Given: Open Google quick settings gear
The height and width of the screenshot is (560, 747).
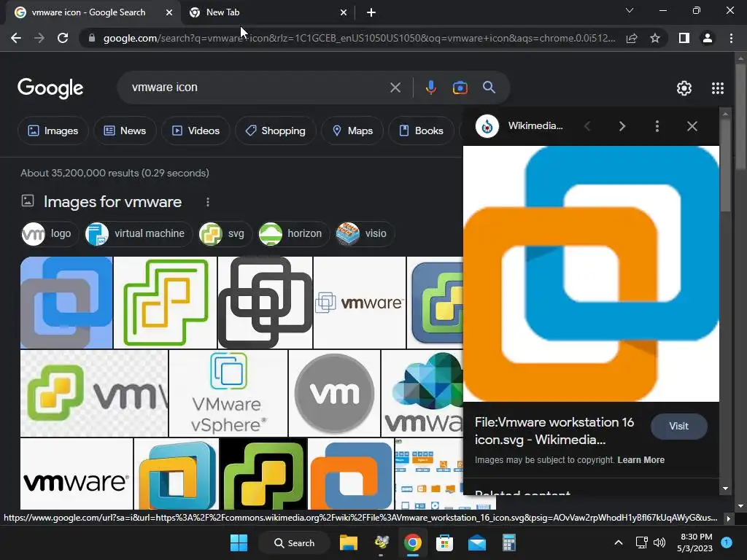Looking at the screenshot, I should tap(684, 88).
